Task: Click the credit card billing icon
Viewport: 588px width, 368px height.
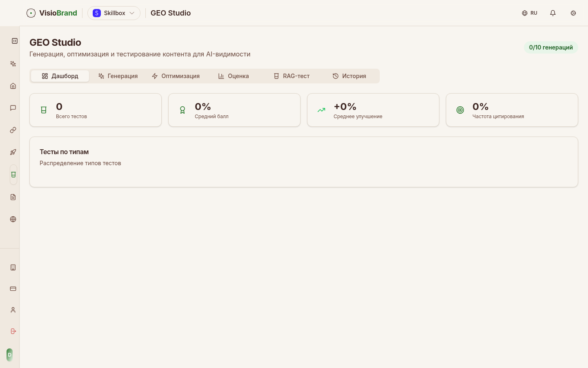Action: [13, 289]
